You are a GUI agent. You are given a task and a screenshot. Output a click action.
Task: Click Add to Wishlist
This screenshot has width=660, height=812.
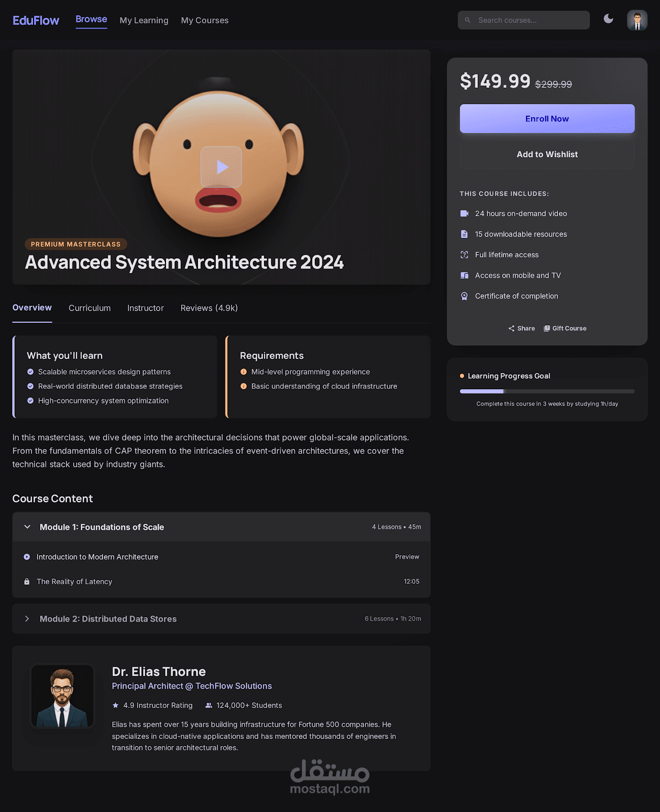(x=547, y=154)
